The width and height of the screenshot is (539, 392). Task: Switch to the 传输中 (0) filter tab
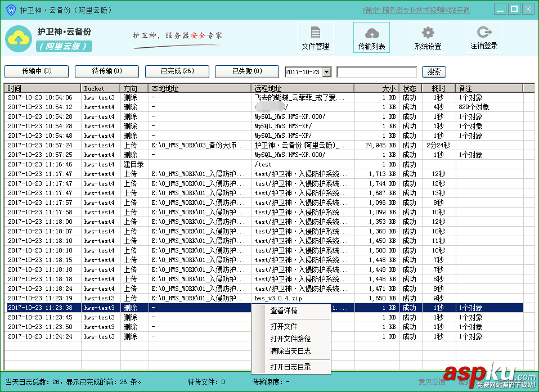pos(36,71)
